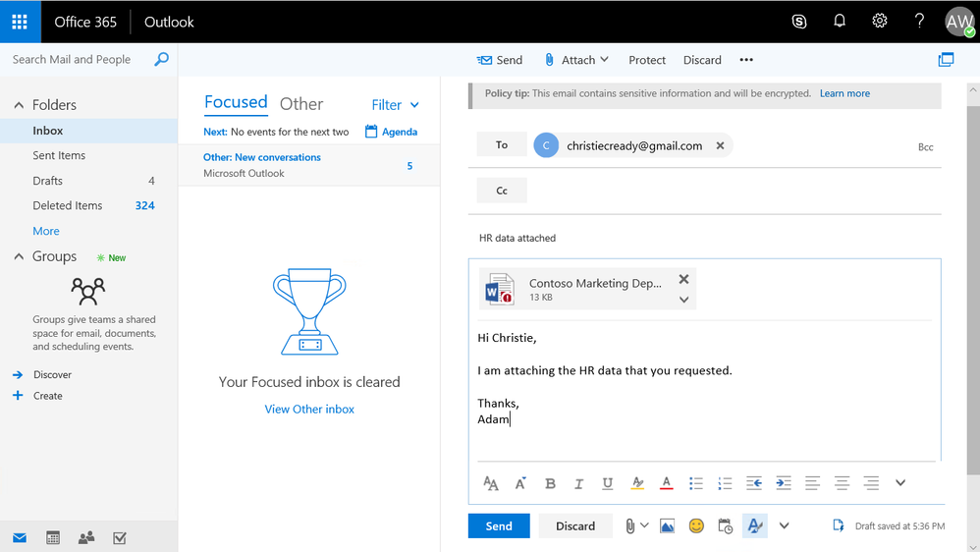
Task: Open the meeting scheduling calendar-clock icon
Action: 725,526
